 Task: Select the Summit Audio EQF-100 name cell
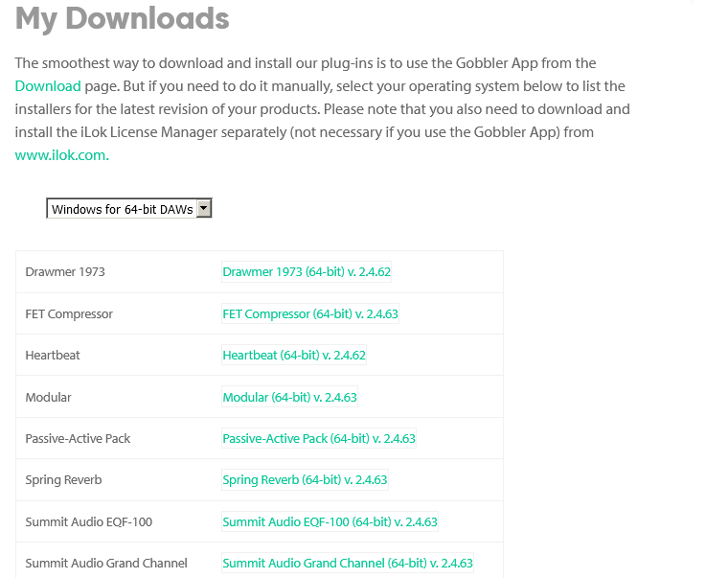pos(88,522)
